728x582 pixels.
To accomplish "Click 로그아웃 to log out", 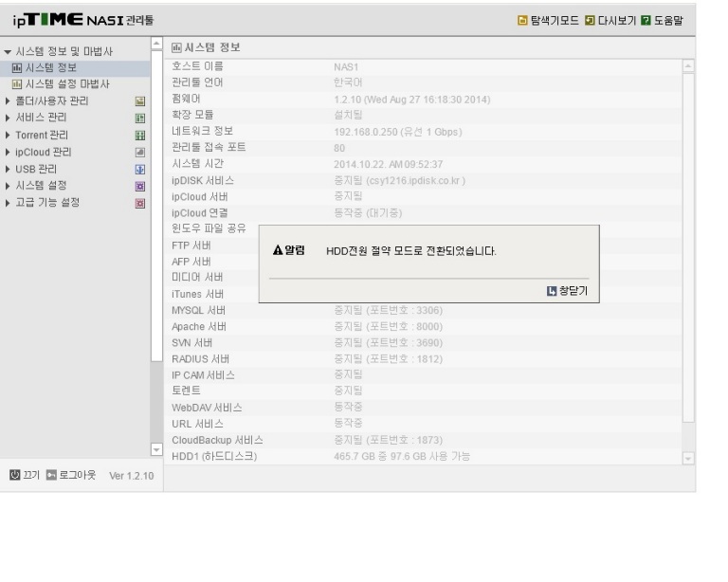I will point(78,475).
